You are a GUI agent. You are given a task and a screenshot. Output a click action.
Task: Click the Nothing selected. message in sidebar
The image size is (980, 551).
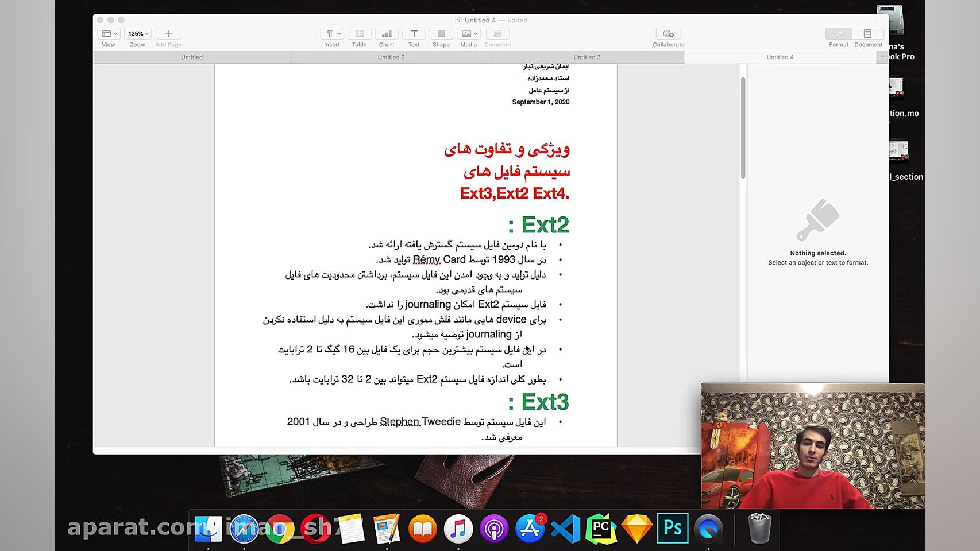pos(818,253)
